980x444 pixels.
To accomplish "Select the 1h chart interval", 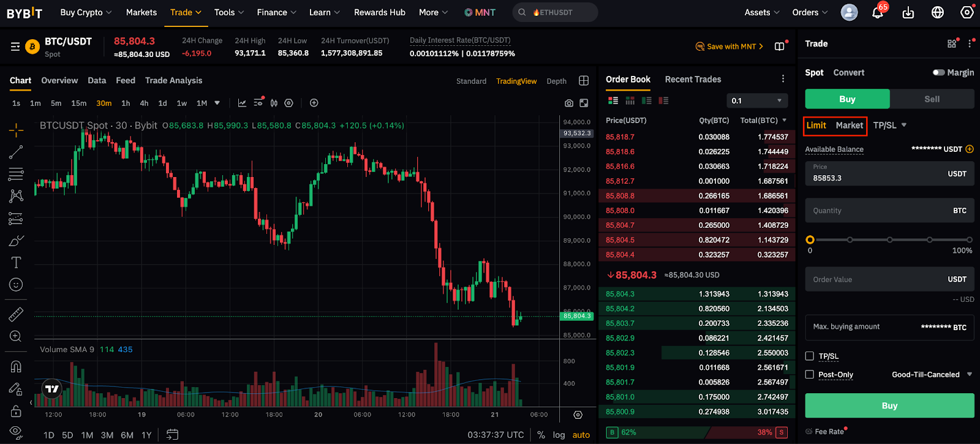I will pyautogui.click(x=126, y=103).
